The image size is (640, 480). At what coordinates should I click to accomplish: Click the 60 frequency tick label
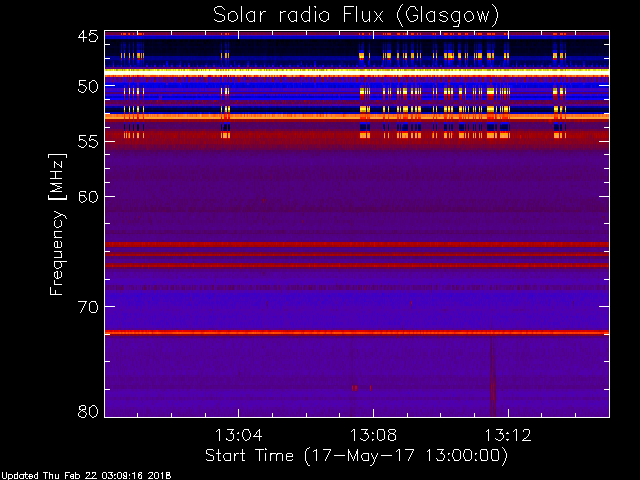coord(88,197)
